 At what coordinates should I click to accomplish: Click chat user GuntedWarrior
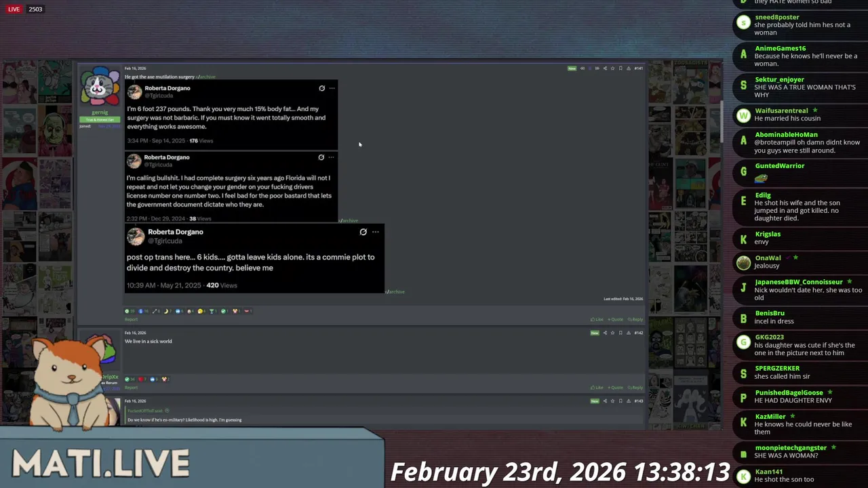[779, 165]
